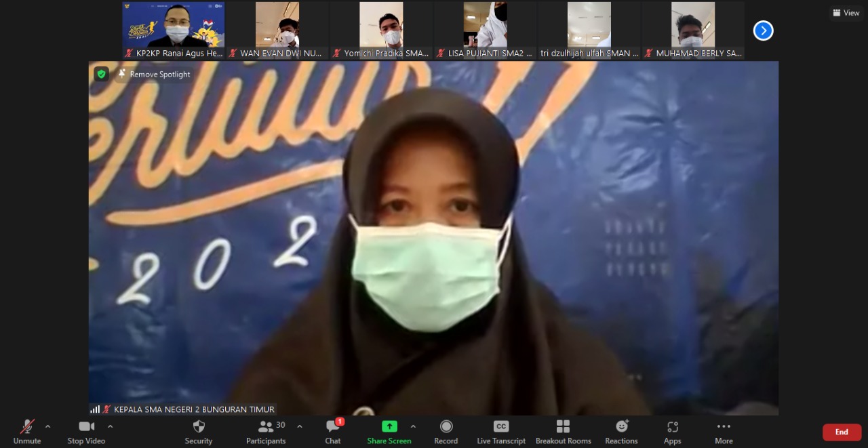Expand share options arrow beside Share Screen
868x448 pixels.
point(413,427)
